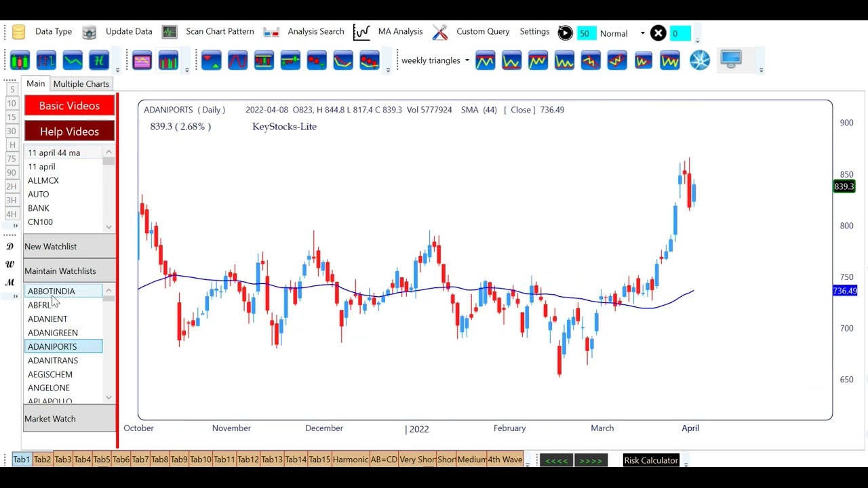Click the blue network globe icon
868x488 pixels.
tap(700, 60)
